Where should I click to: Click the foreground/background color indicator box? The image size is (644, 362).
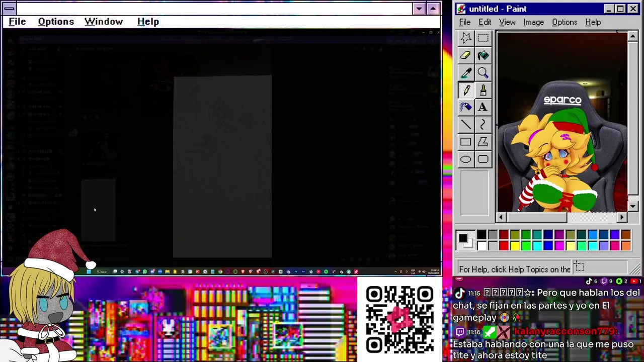(465, 240)
